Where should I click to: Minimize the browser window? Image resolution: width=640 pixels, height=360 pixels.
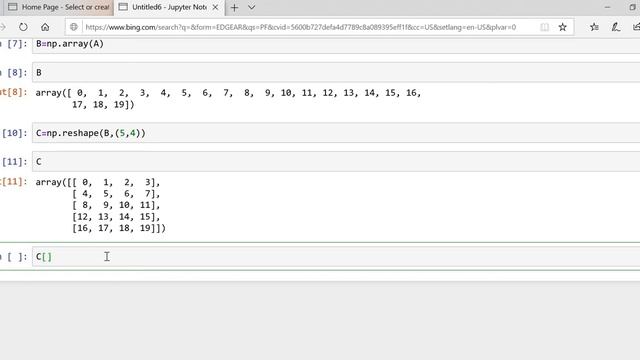click(x=607, y=7)
